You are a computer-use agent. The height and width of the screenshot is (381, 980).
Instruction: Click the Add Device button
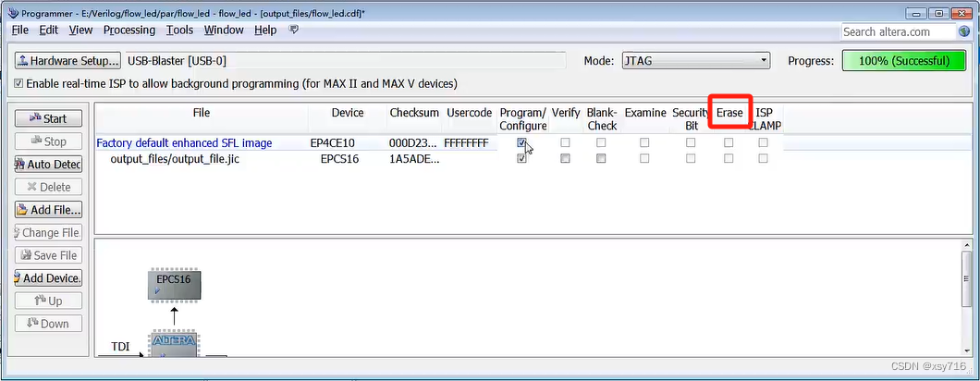click(48, 277)
